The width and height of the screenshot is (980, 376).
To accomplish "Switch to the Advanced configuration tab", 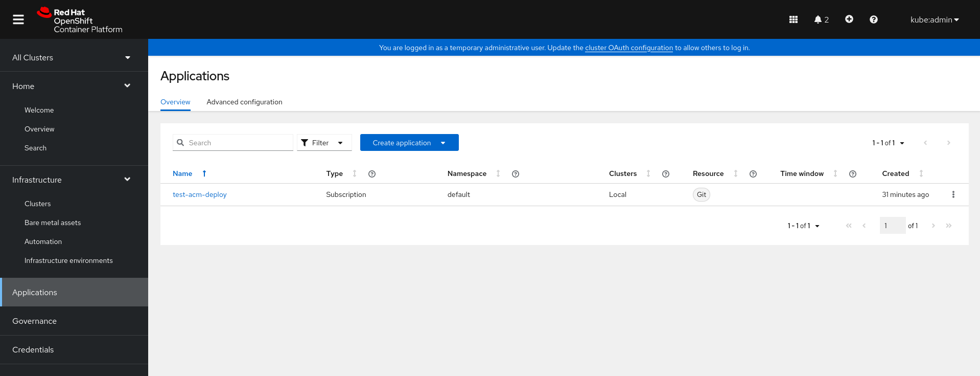I will click(x=244, y=102).
